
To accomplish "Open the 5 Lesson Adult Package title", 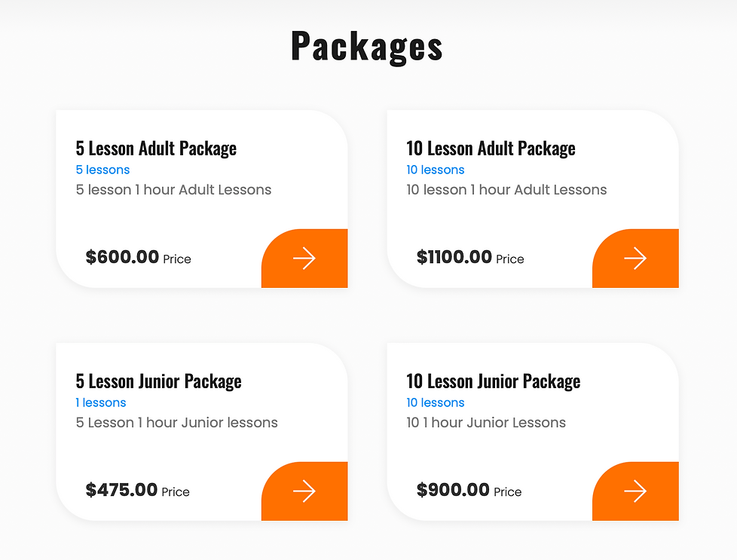I will click(x=156, y=148).
